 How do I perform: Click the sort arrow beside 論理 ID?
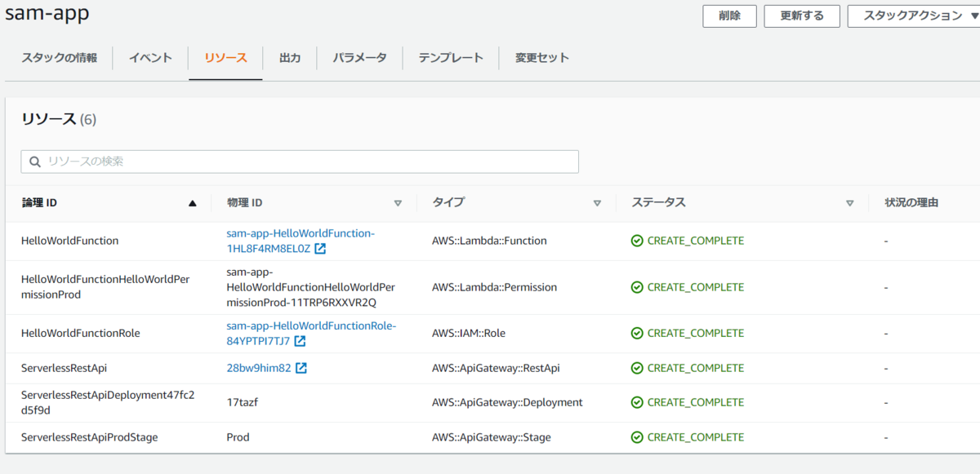tap(193, 203)
